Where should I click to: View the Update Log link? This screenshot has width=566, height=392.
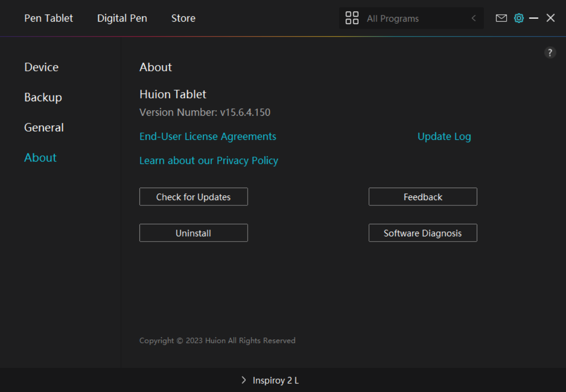tap(444, 136)
